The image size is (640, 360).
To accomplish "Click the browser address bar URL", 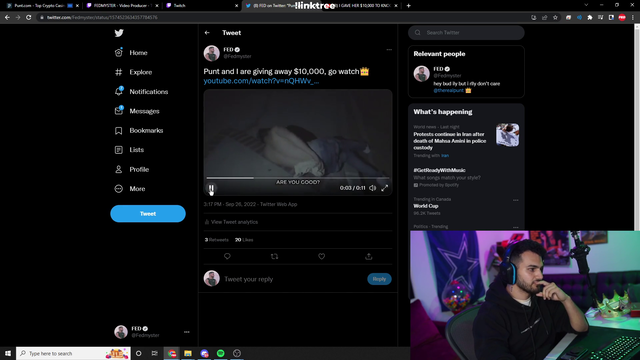I will click(x=102, y=18).
